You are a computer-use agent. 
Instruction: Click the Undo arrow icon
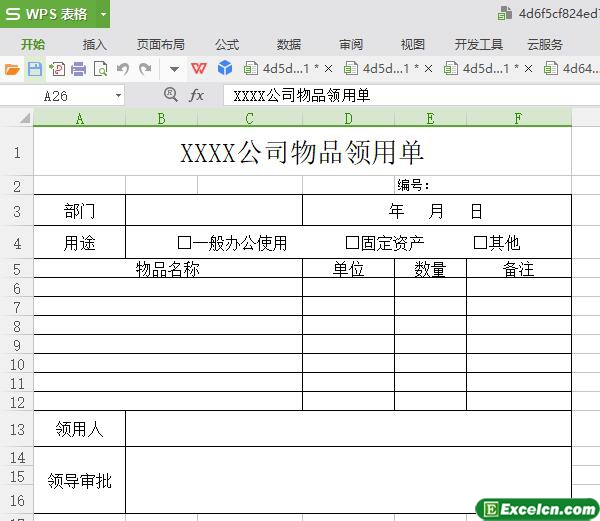[x=122, y=69]
